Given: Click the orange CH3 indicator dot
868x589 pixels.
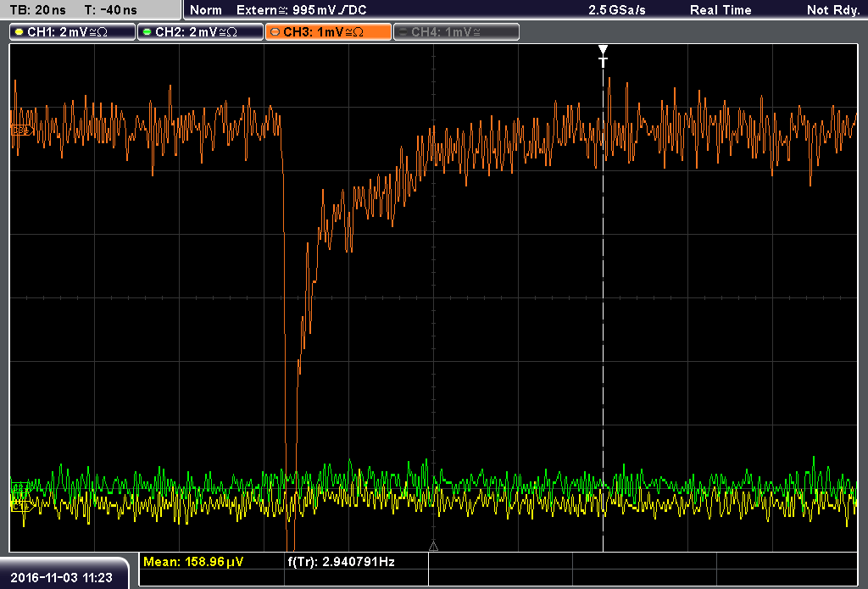Looking at the screenshot, I should [275, 32].
